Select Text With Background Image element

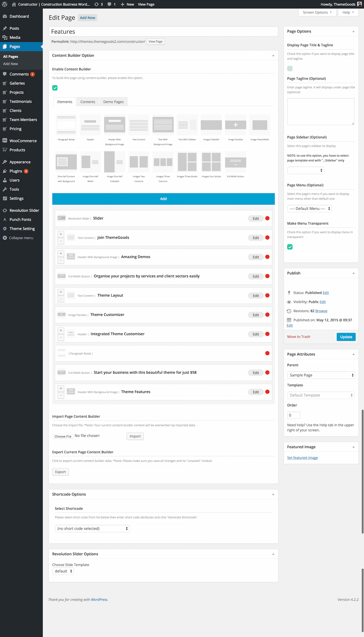tap(163, 125)
